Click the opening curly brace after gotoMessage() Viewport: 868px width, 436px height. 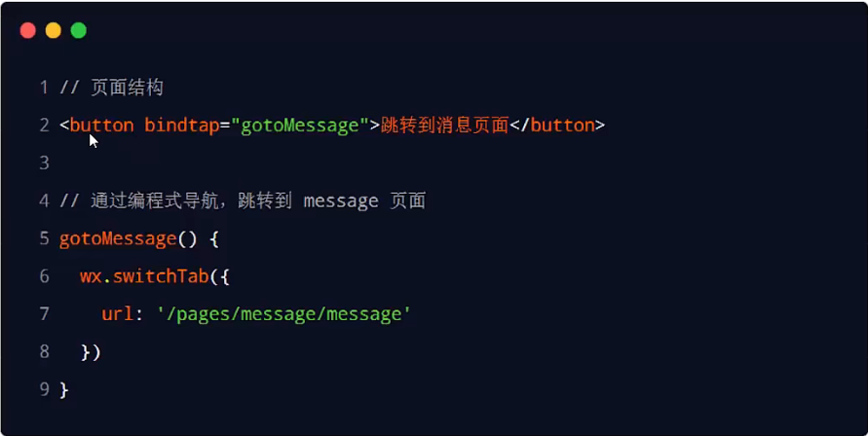[214, 239]
